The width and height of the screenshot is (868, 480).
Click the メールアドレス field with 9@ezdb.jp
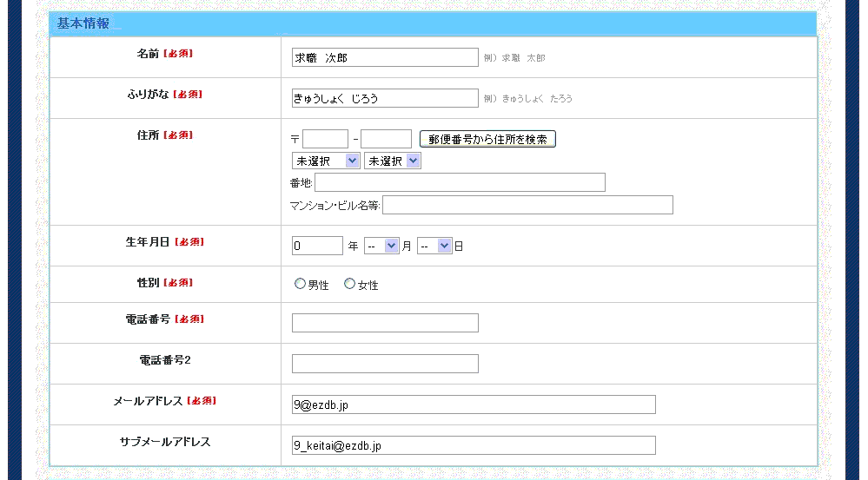point(474,404)
